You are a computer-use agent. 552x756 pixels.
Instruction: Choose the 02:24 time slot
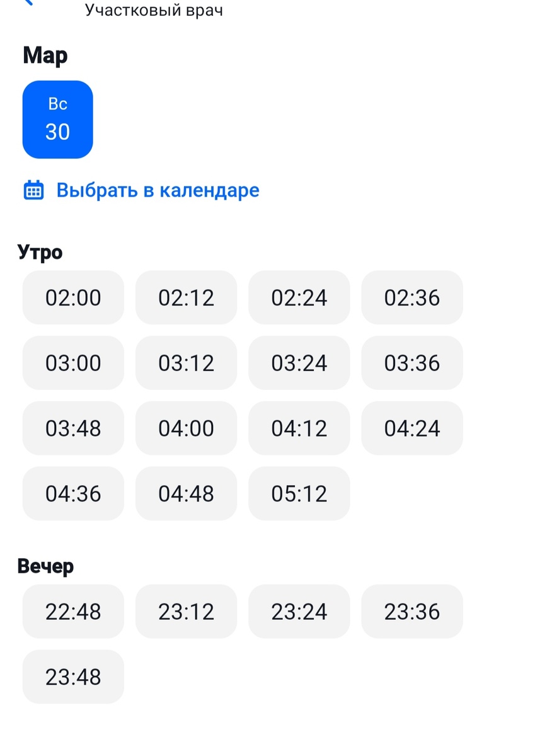[299, 297]
